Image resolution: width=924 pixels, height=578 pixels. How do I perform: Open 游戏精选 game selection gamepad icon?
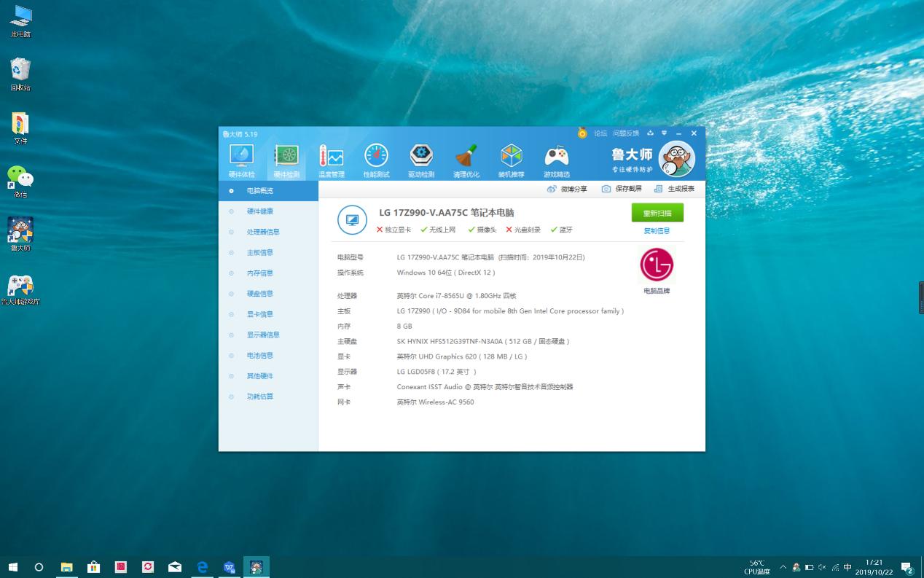[x=556, y=161]
